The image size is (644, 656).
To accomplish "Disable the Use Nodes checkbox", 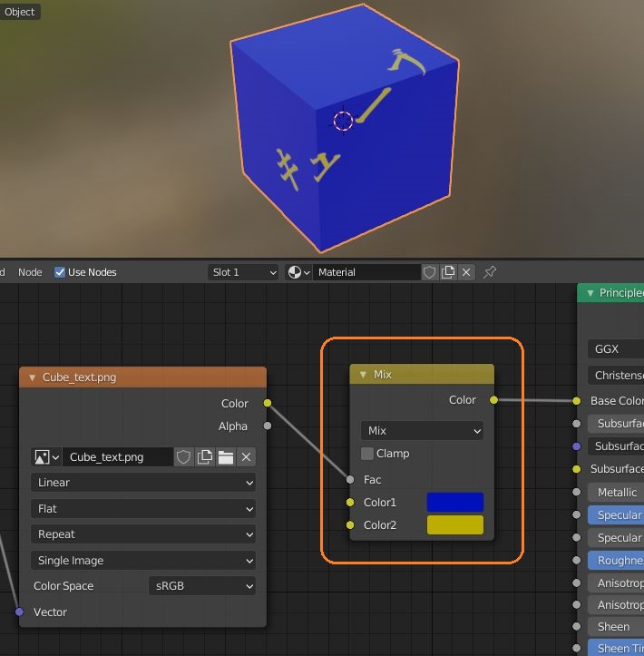I will click(60, 272).
